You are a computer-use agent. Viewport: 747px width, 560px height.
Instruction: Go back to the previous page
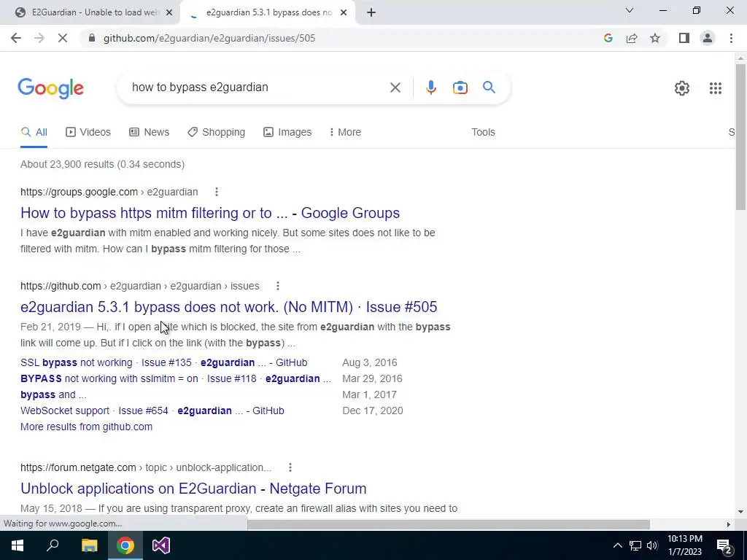[16, 38]
